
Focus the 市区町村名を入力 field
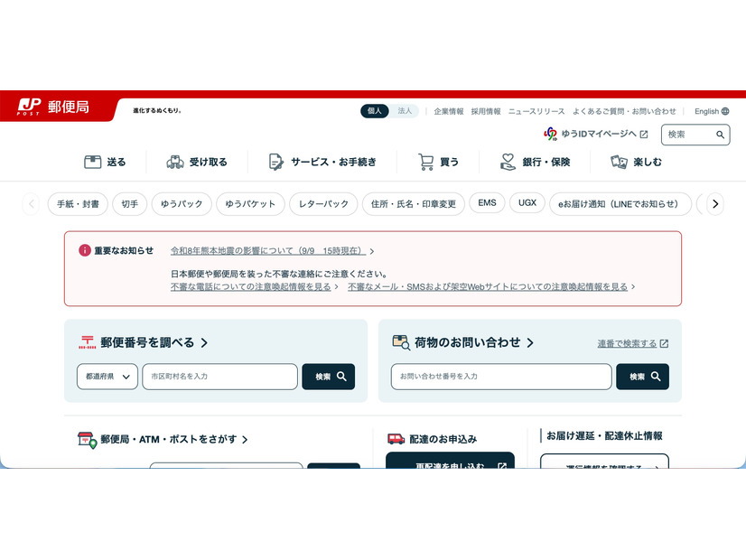(219, 377)
